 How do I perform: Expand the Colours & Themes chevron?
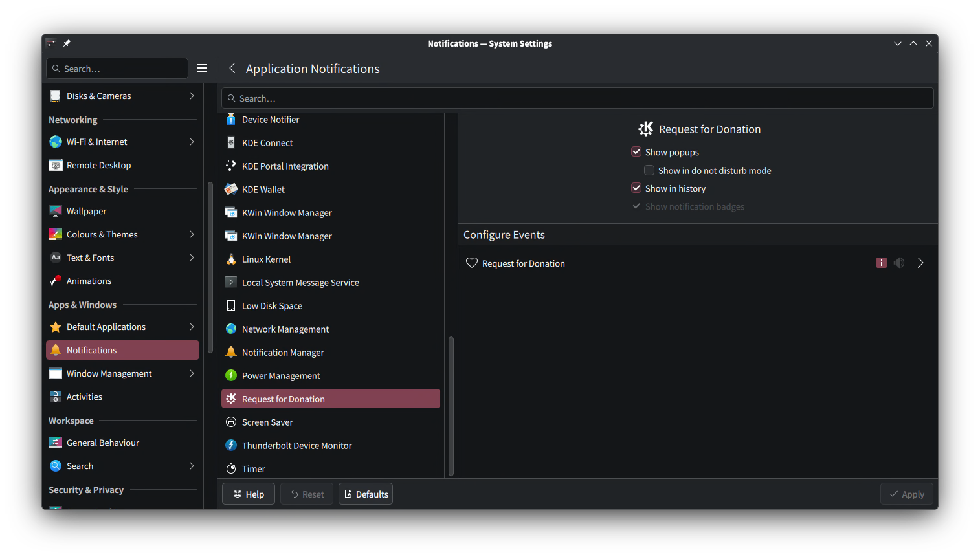coord(192,234)
